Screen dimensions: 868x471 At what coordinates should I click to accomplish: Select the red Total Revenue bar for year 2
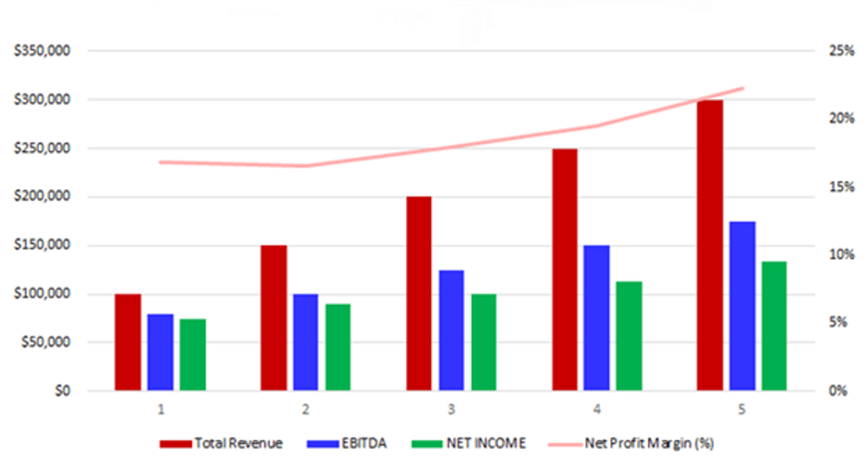click(x=274, y=318)
